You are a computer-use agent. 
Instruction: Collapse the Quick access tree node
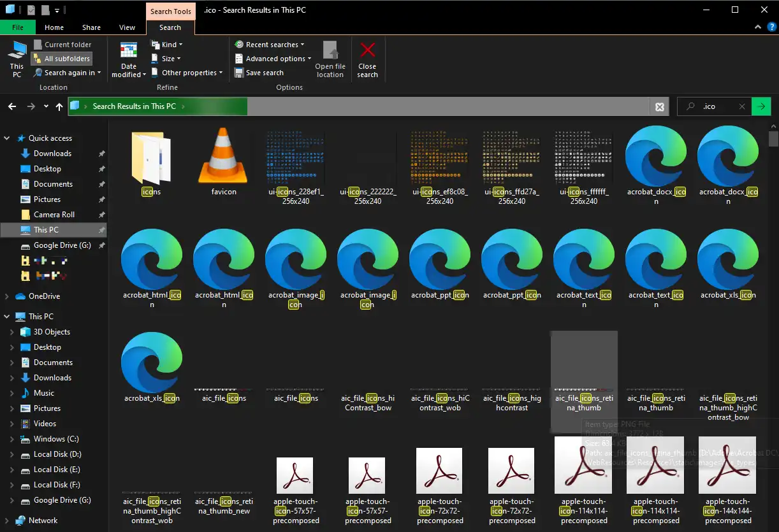coord(7,138)
